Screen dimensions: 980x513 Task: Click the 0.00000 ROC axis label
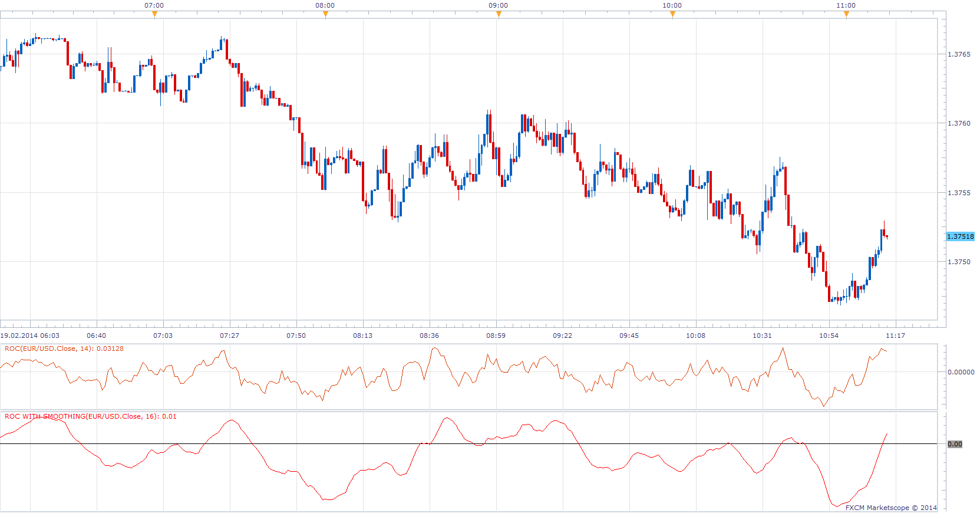(x=961, y=372)
